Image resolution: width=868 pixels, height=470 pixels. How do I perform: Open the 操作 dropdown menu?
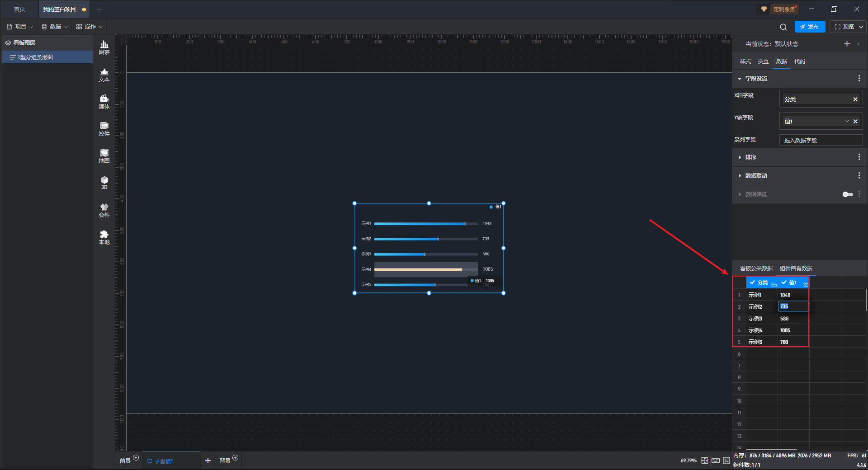tap(90, 27)
